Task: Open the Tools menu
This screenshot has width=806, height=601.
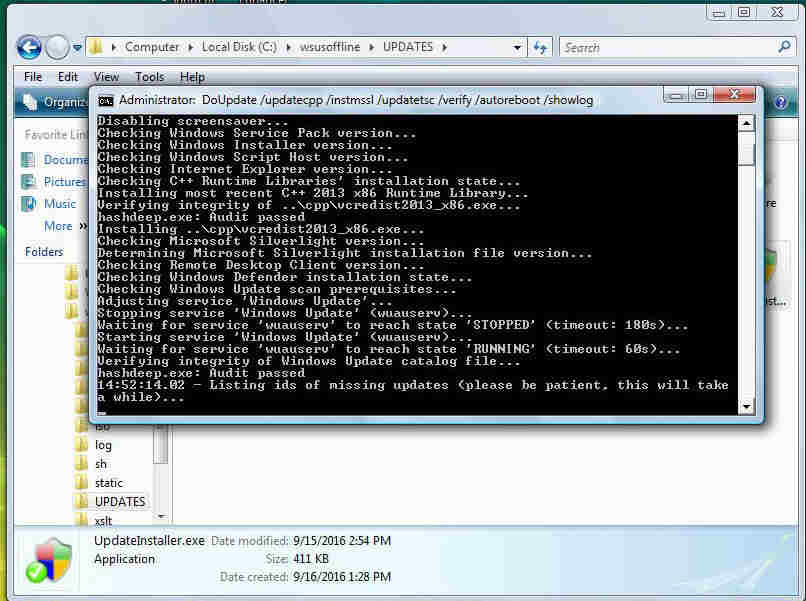Action: pos(149,77)
